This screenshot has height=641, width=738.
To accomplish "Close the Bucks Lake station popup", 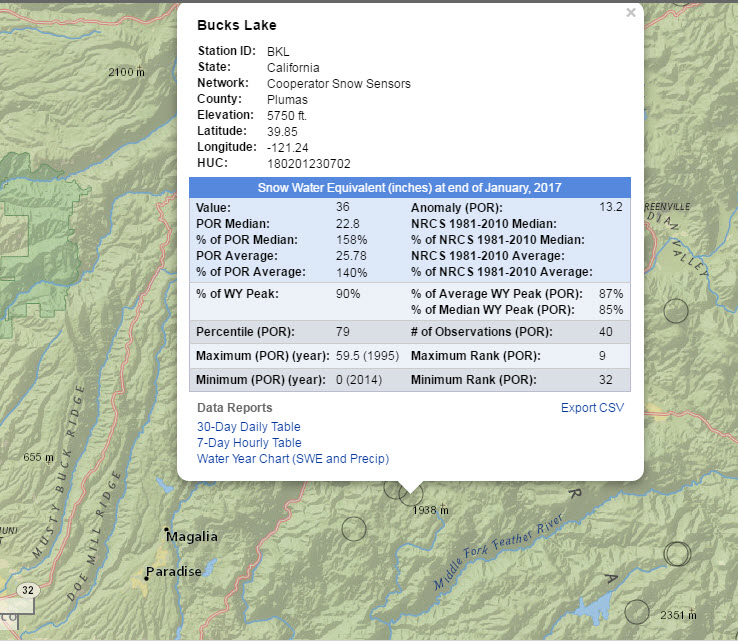I will (x=630, y=13).
